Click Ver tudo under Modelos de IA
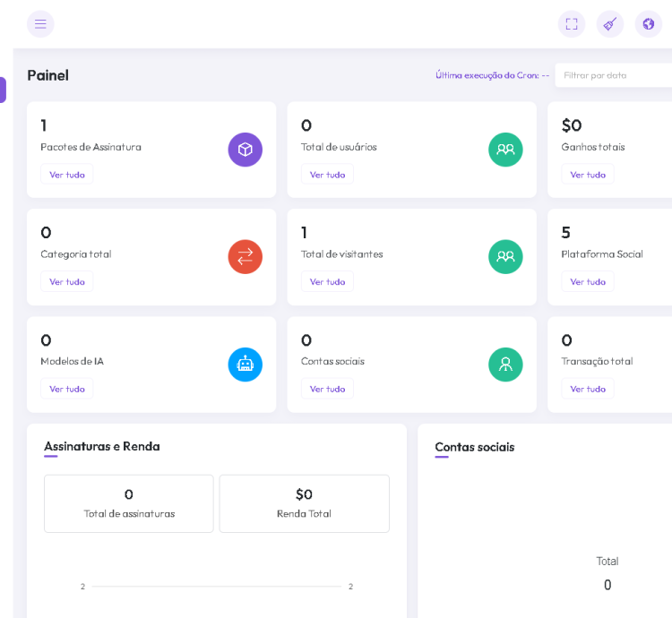The image size is (672, 618). tap(67, 389)
